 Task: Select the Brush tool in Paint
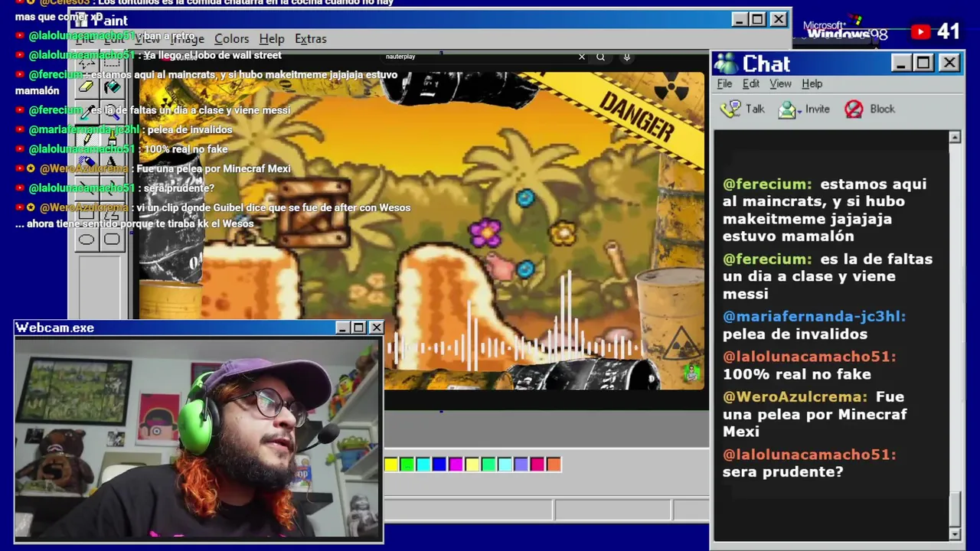pos(112,138)
